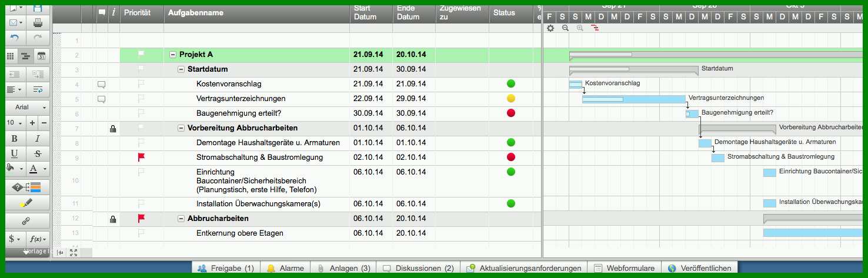Click lock icon on Vorbereitung Abbrucharbeiten row
This screenshot has height=278, width=868.
(113, 128)
